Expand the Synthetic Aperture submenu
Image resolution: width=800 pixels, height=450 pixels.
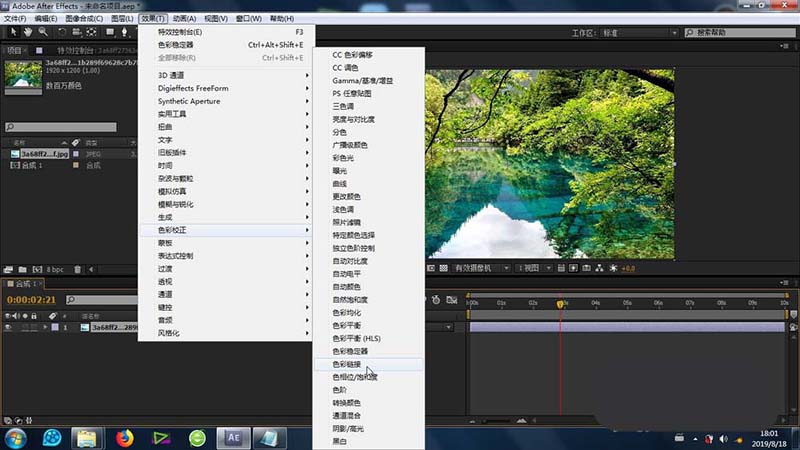point(227,101)
